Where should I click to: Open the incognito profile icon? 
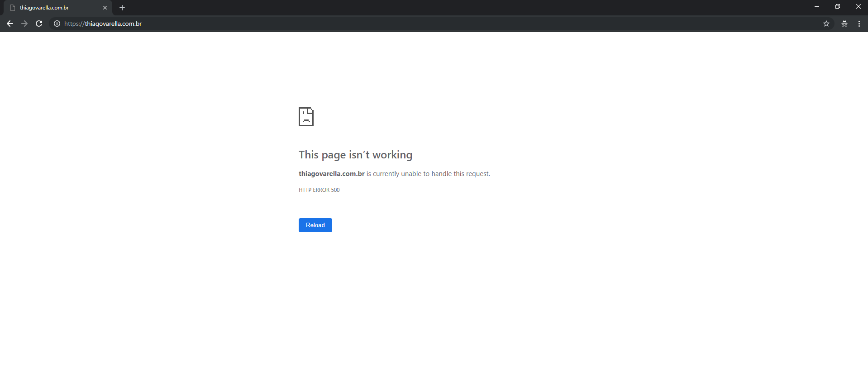point(844,24)
